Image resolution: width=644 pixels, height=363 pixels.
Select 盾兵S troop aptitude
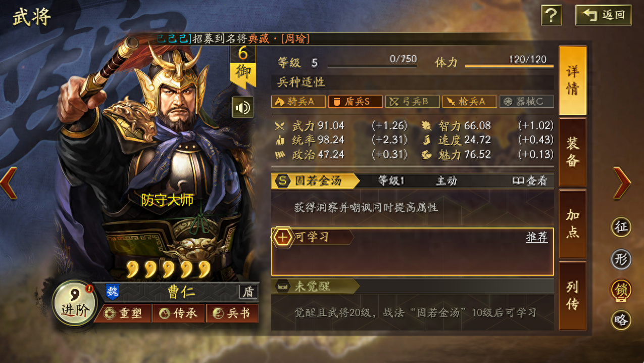[355, 102]
